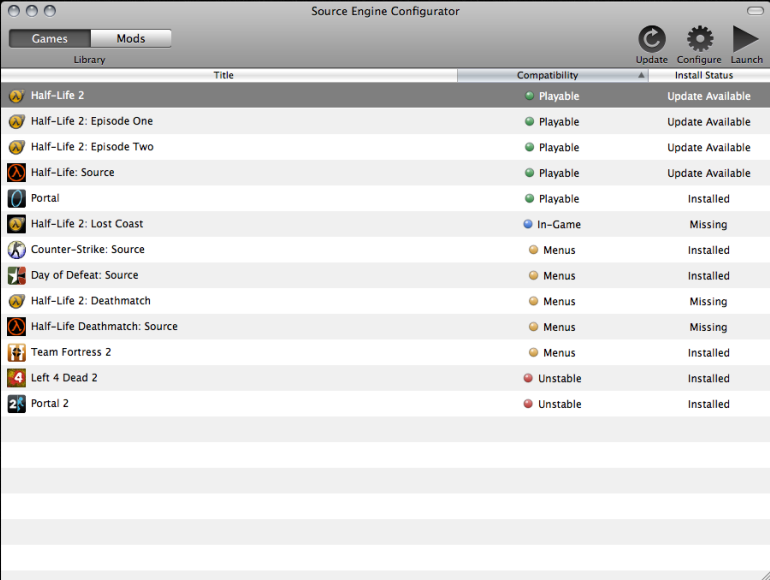Click the toolbar toggle pill button in title bar

[755, 11]
